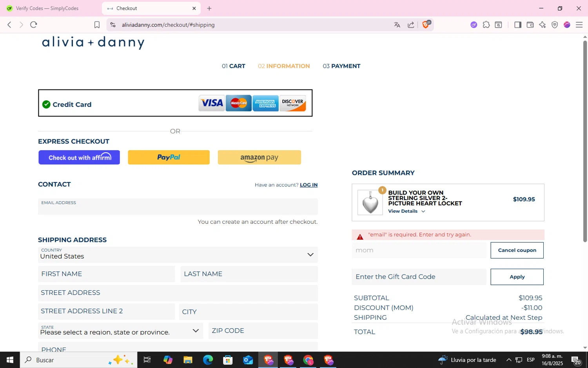588x368 pixels.
Task: Choose the PayPal express checkout button
Action: 169,157
